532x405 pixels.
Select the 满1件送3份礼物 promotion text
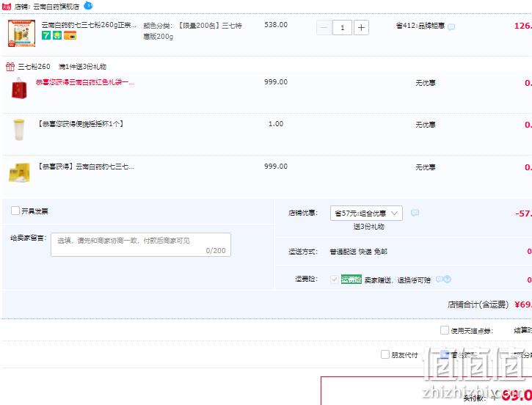pyautogui.click(x=82, y=67)
